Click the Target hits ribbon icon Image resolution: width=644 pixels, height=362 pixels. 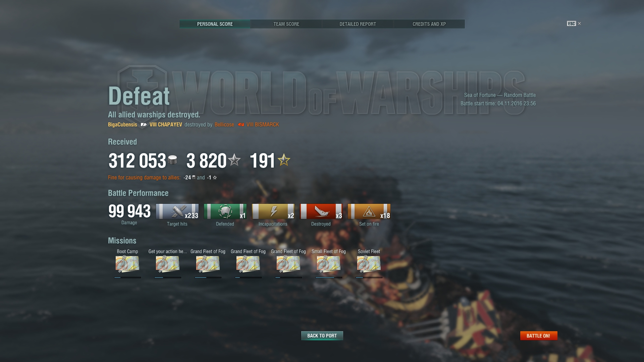tap(177, 212)
